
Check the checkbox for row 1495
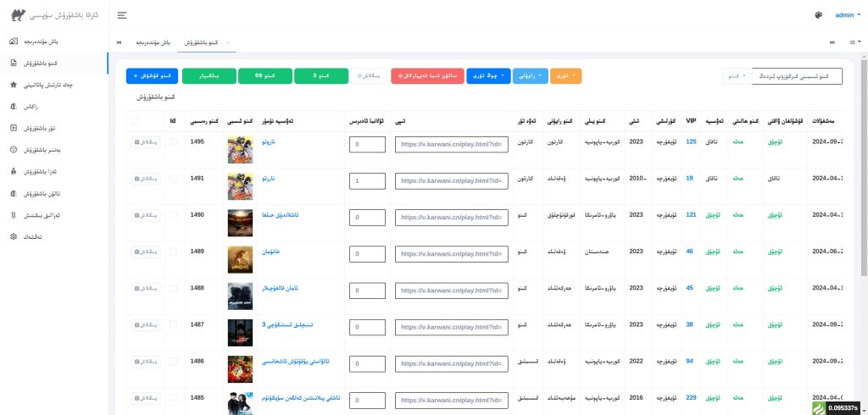pyautogui.click(x=174, y=141)
